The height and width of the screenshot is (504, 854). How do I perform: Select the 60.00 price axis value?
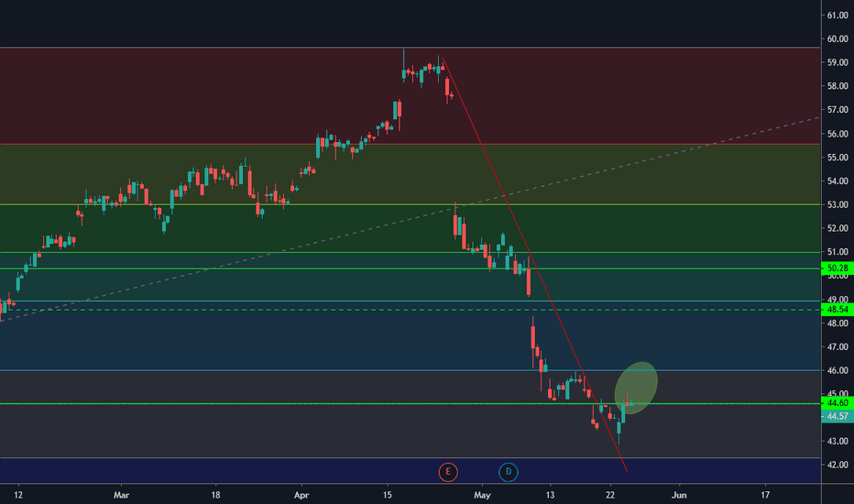[838, 38]
